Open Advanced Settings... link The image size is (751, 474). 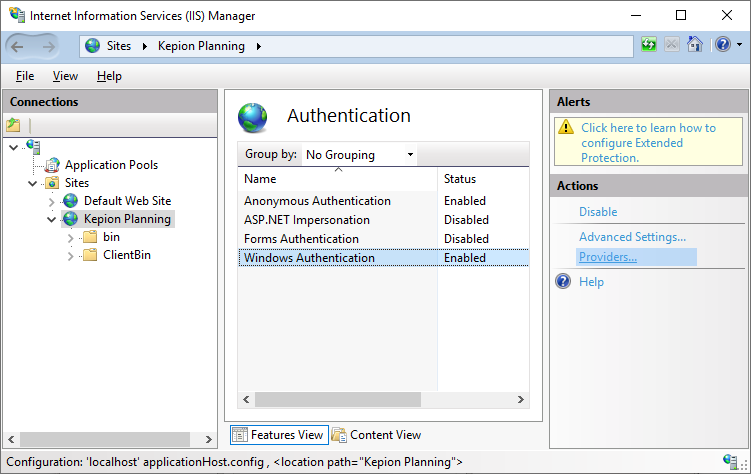(x=632, y=237)
